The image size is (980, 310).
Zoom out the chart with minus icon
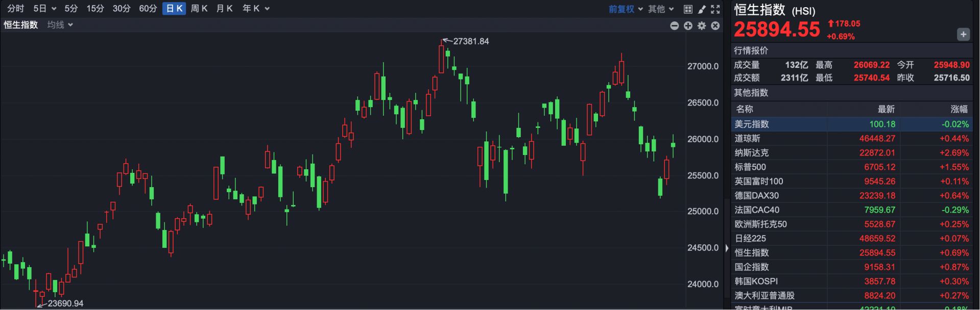(x=674, y=25)
